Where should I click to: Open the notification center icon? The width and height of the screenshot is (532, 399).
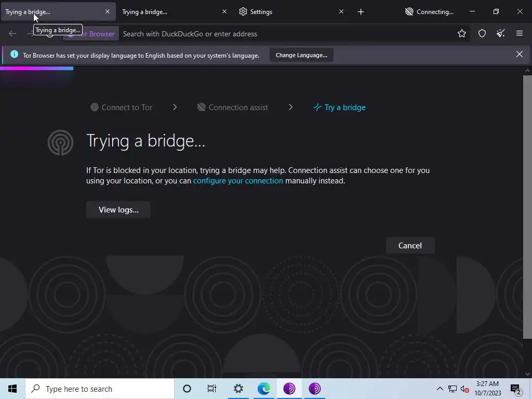tap(516, 389)
